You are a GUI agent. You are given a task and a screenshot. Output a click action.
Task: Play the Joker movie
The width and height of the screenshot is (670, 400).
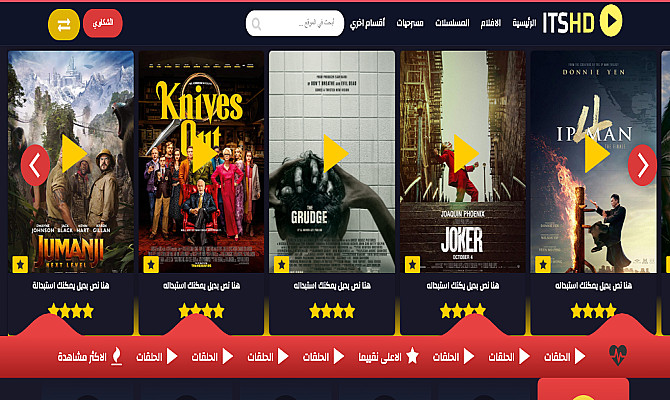coord(466,153)
